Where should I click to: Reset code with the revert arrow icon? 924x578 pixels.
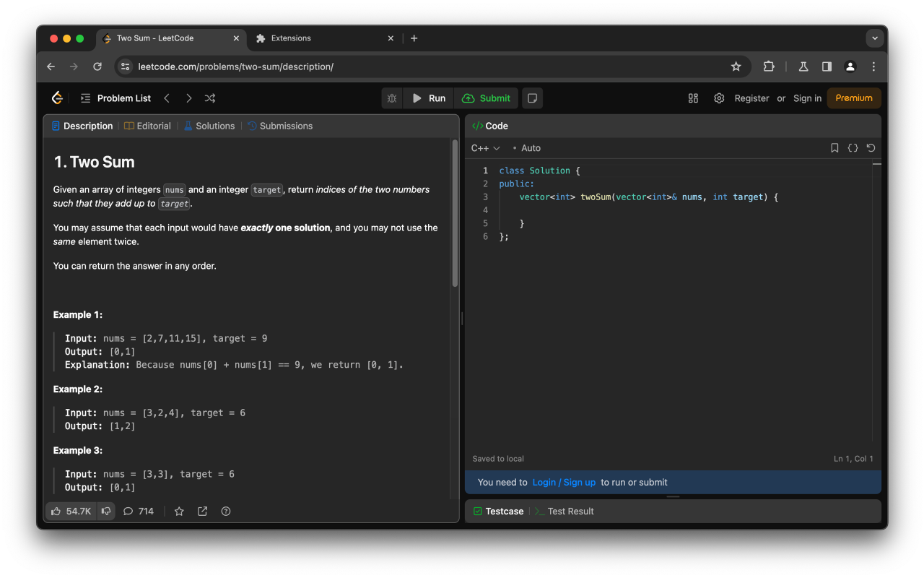tap(871, 148)
